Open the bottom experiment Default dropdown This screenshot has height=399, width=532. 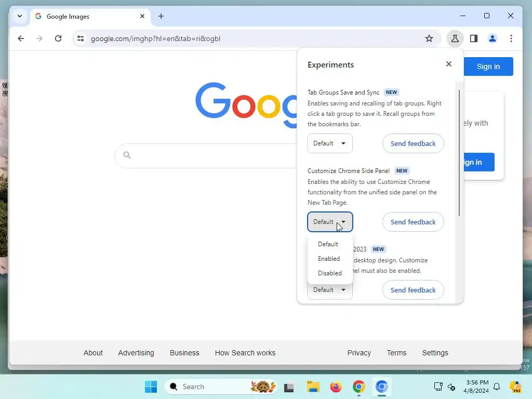coord(330,291)
